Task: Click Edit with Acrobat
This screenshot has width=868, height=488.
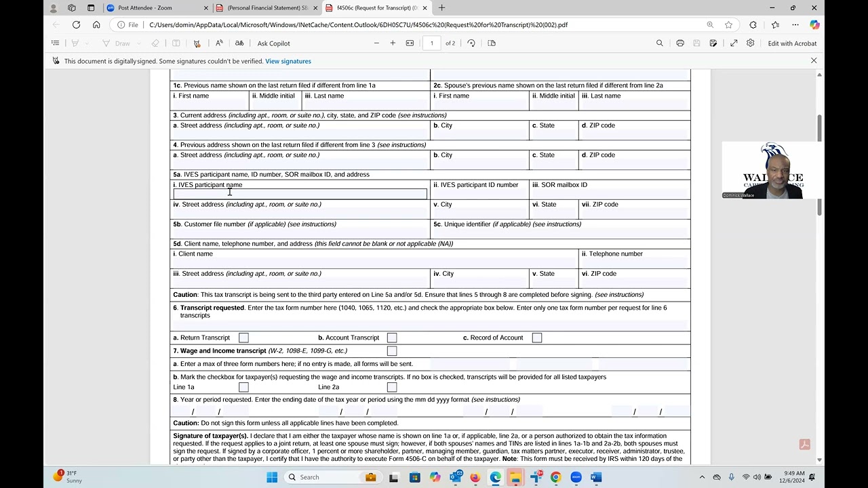Action: tap(792, 43)
